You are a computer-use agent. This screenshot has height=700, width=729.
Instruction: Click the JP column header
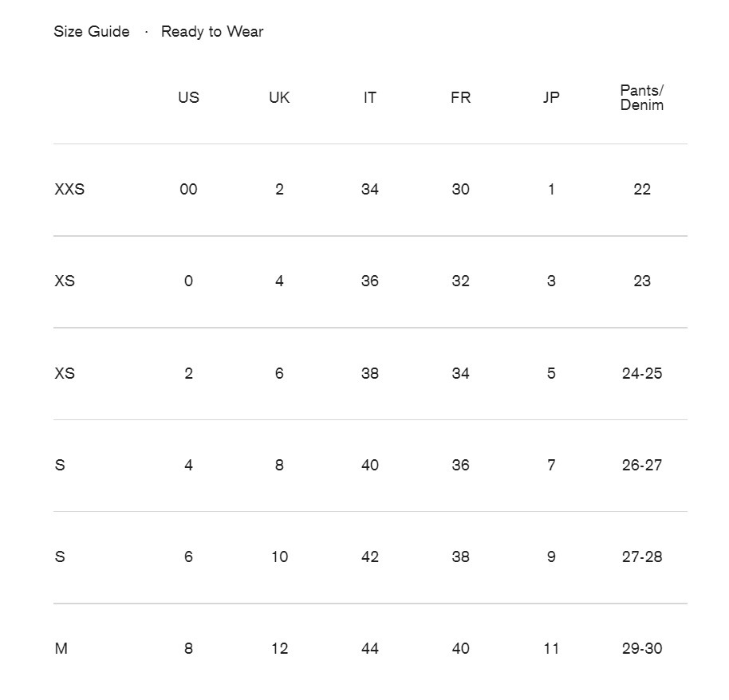[x=551, y=97]
